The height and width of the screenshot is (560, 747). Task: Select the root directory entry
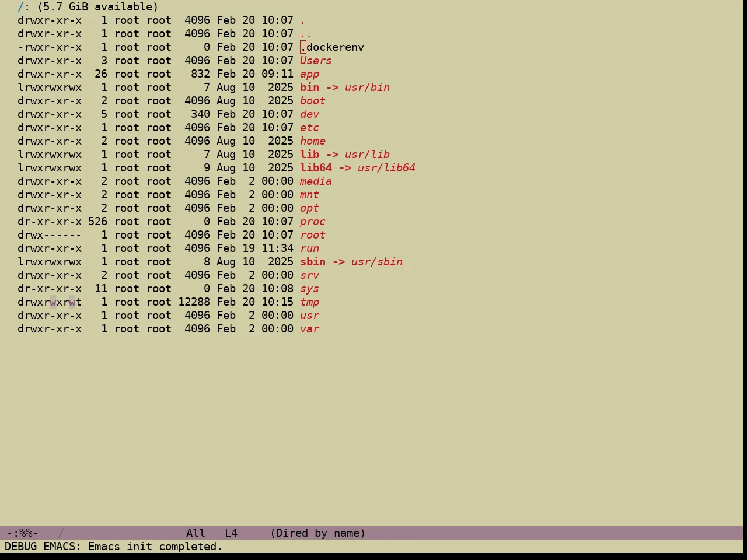313,235
